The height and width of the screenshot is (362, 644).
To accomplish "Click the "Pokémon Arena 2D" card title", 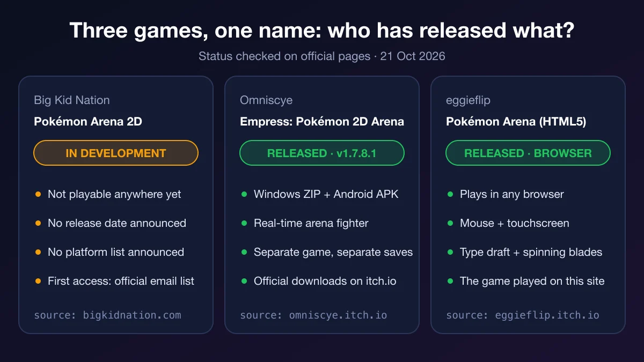I will coord(88,122).
